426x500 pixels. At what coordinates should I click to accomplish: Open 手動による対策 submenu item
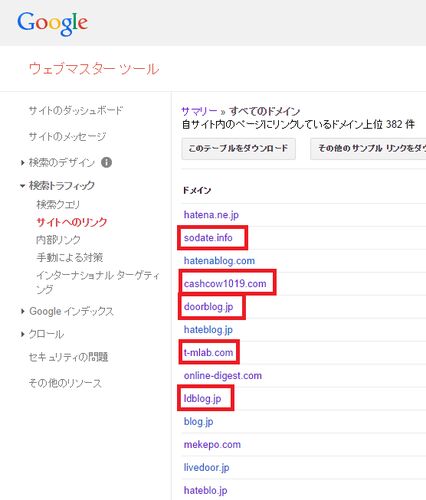[70, 257]
